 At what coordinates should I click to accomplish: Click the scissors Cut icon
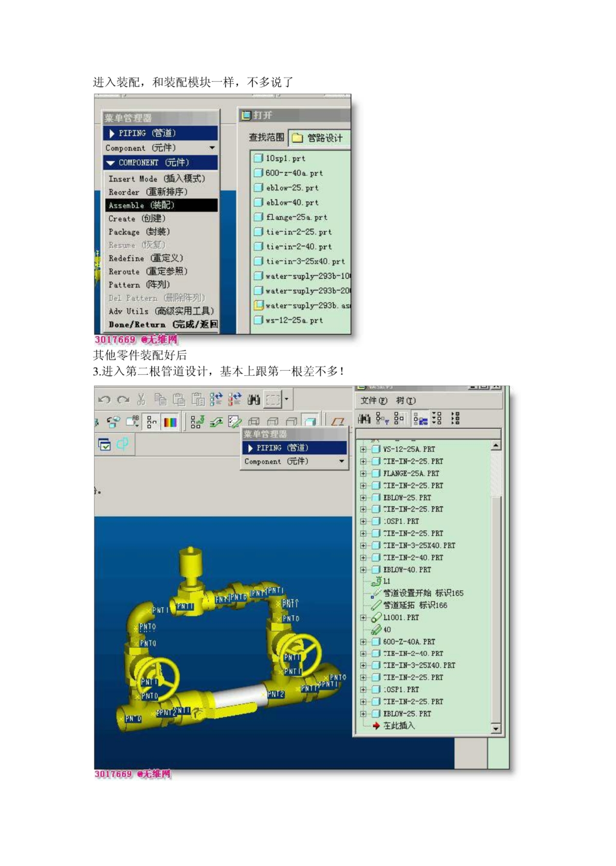coord(141,399)
